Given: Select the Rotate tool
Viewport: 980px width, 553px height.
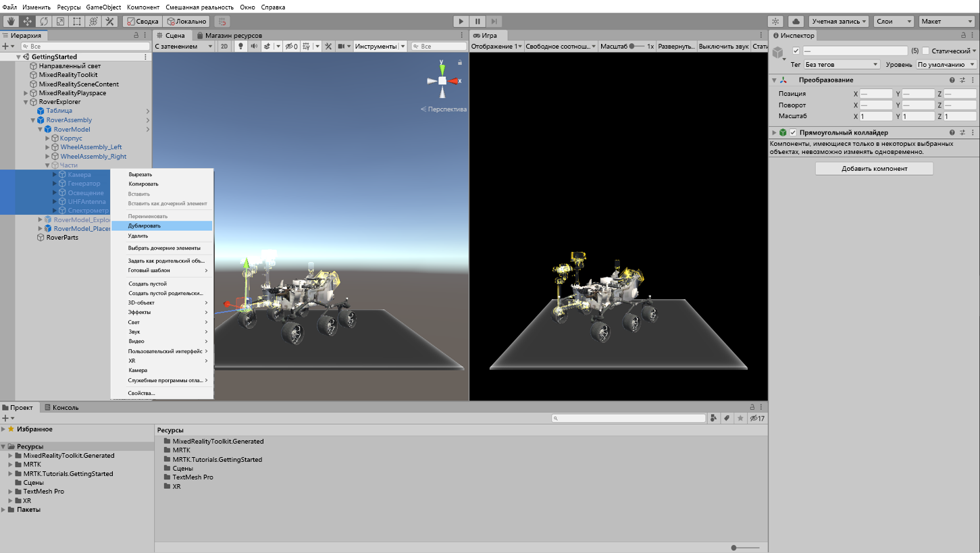Looking at the screenshot, I should (x=44, y=22).
